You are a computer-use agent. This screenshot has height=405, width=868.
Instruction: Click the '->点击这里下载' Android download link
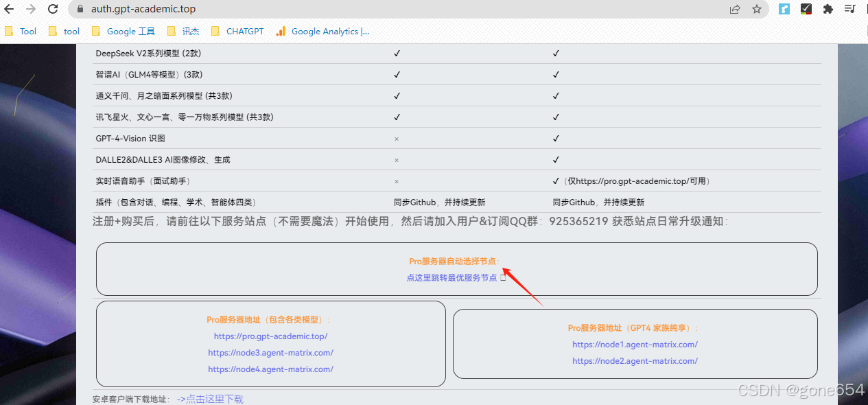[x=210, y=399]
